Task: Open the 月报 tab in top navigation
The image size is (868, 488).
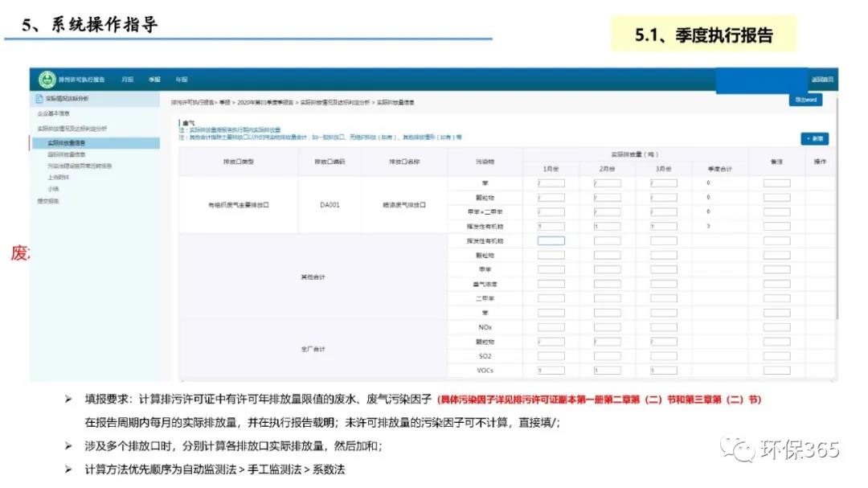Action: [127, 80]
